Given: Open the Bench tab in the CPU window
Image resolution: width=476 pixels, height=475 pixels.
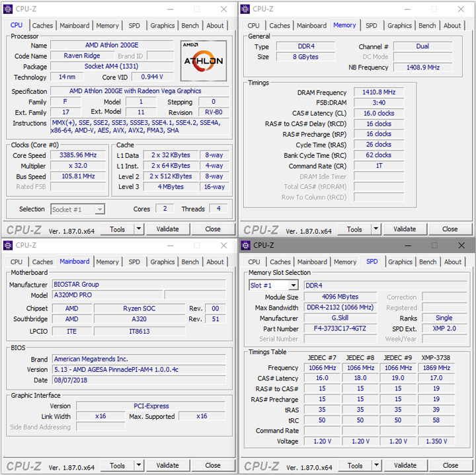Looking at the screenshot, I should tap(190, 26).
